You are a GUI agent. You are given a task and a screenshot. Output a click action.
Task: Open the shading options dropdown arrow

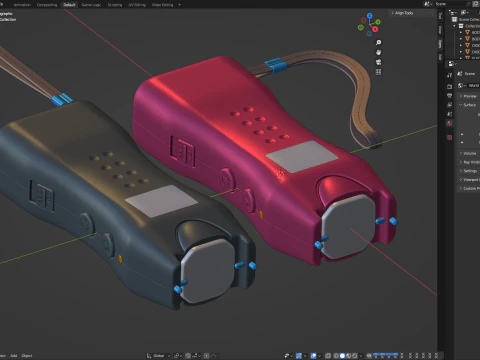click(361, 356)
